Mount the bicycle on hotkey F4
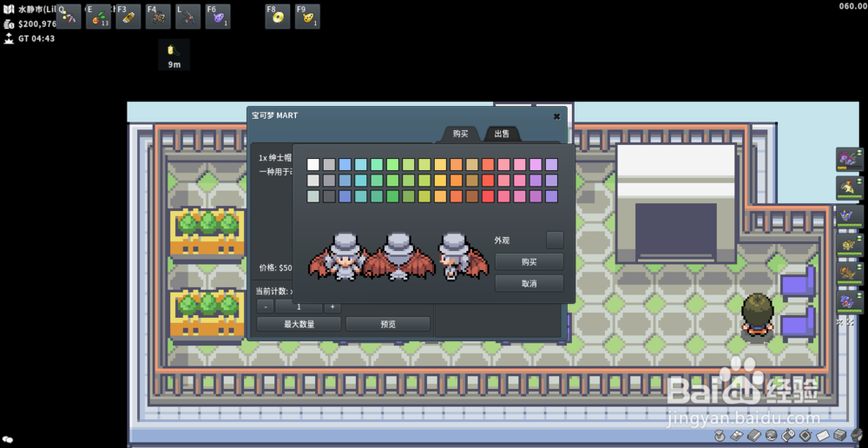868x448 pixels. [158, 16]
